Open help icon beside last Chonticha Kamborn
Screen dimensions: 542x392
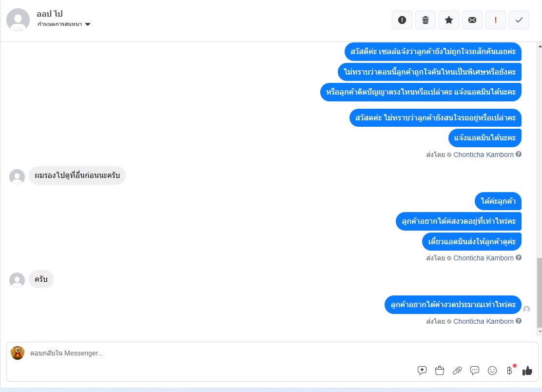(519, 321)
